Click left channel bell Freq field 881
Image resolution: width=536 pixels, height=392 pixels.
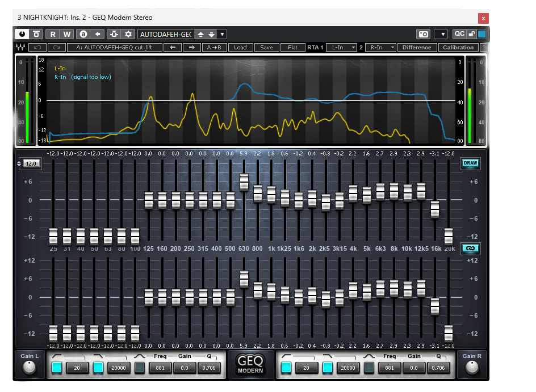pos(160,368)
